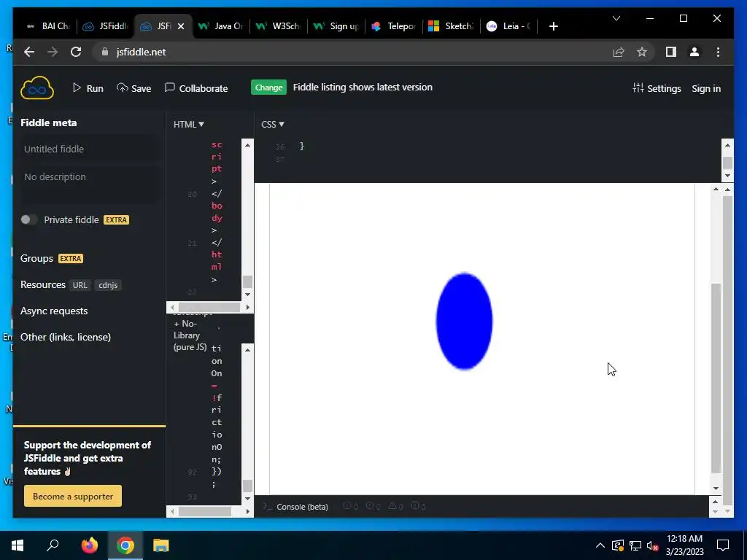This screenshot has width=747, height=560.
Task: Click HTML panel horizontal scrollbar thumb
Action: click(x=209, y=307)
